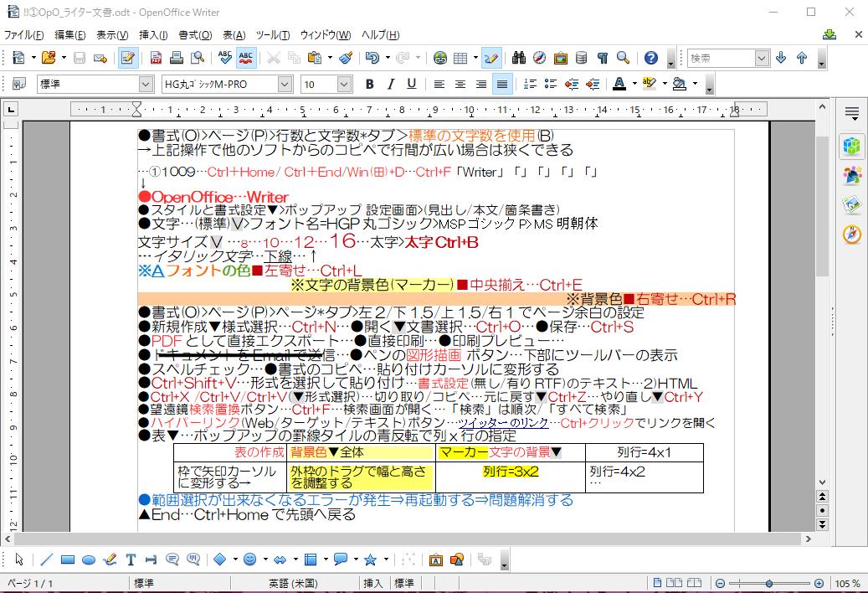Toggle Show Draw Functions pencil button
The image size is (868, 593).
[x=490, y=58]
